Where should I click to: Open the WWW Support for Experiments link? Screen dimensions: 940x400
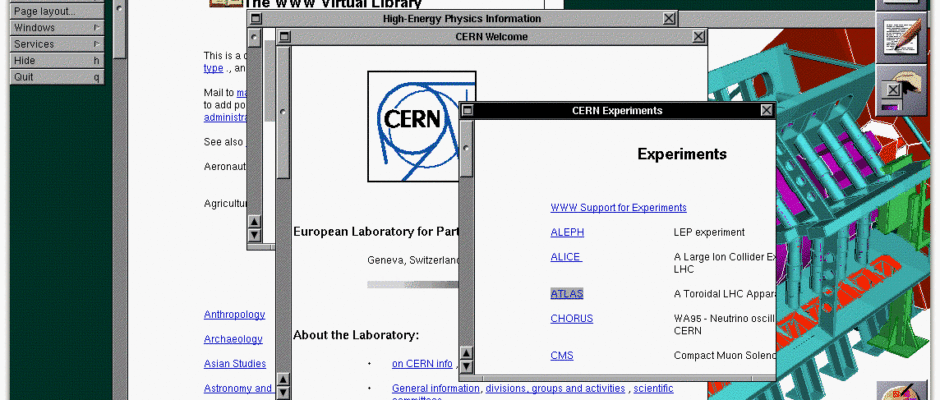618,208
